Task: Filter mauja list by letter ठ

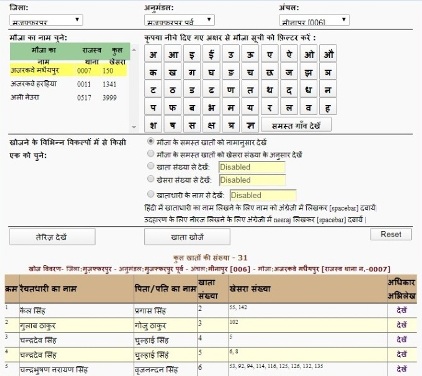Action: pyautogui.click(x=173, y=89)
